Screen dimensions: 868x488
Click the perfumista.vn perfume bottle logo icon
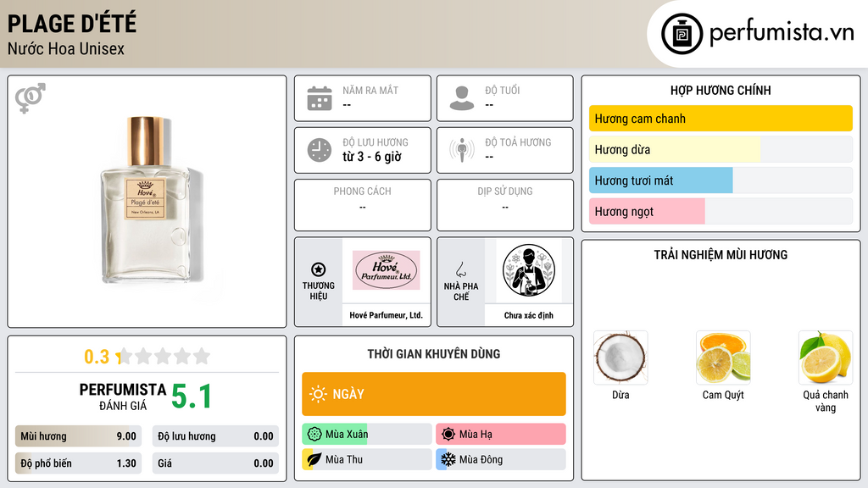682,34
